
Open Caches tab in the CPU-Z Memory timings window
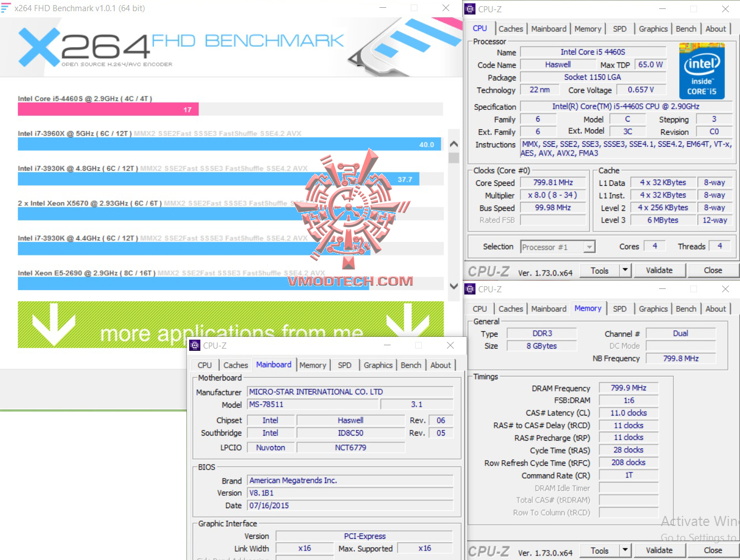(511, 309)
